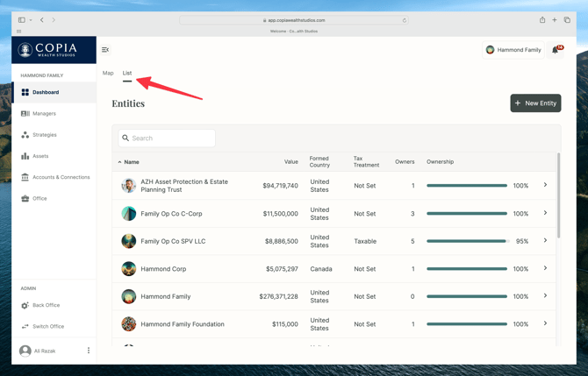Click the Canada formed country cell
Image resolution: width=588 pixels, height=376 pixels.
(x=321, y=269)
